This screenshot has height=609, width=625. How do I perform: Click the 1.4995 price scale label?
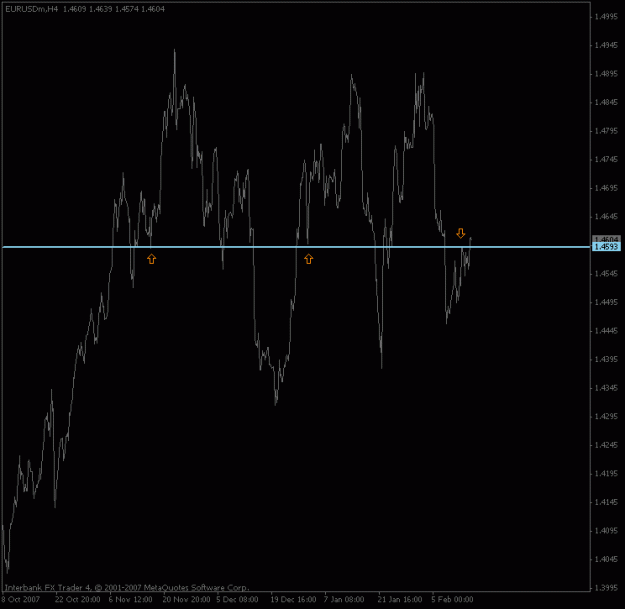(606, 17)
